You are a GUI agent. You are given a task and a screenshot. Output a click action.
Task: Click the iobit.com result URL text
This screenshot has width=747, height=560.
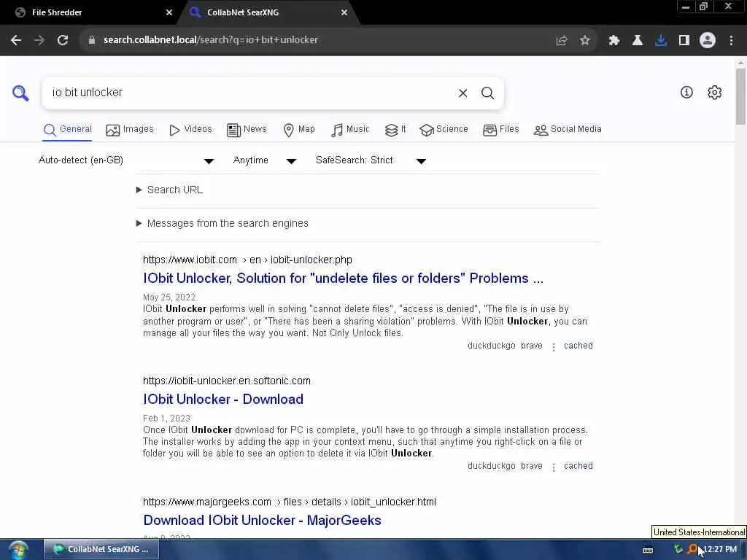[x=247, y=260]
